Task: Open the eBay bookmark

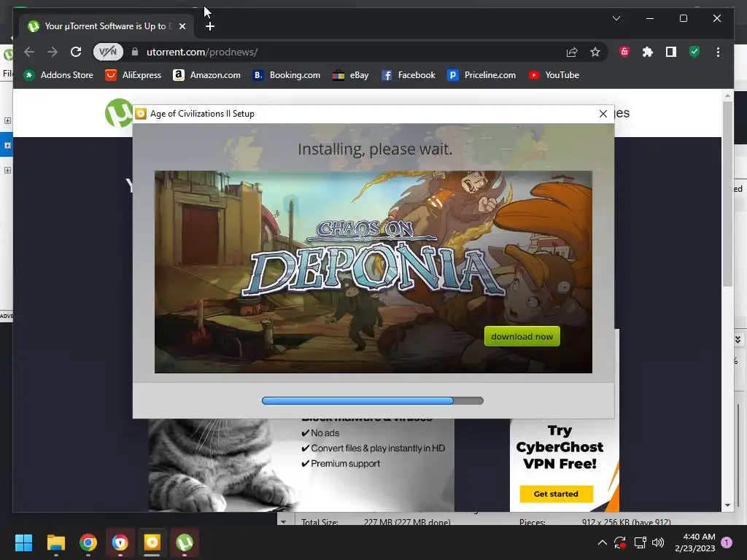Action: tap(351, 75)
